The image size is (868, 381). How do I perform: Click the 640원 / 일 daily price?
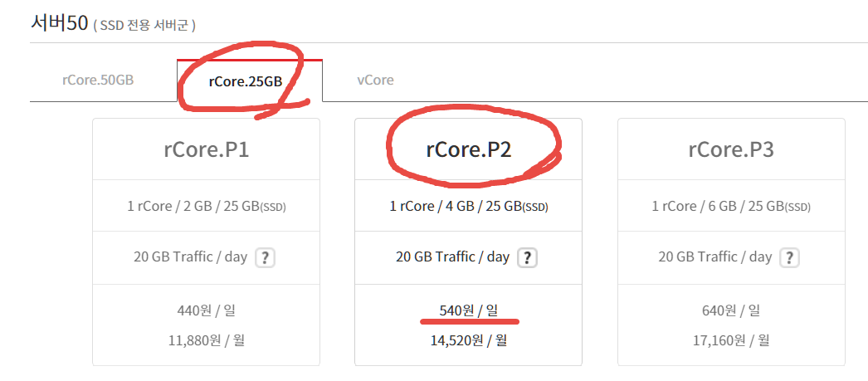(731, 310)
